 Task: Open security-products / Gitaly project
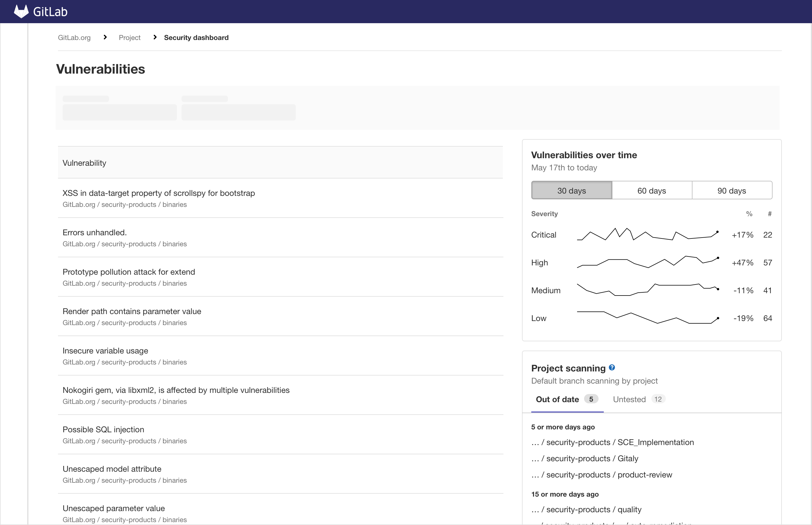(585, 459)
